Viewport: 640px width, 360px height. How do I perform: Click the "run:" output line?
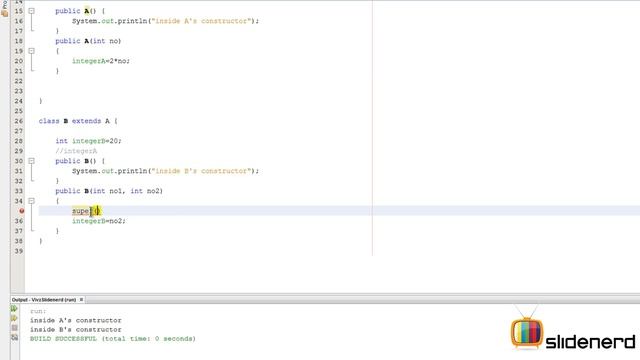coord(38,311)
